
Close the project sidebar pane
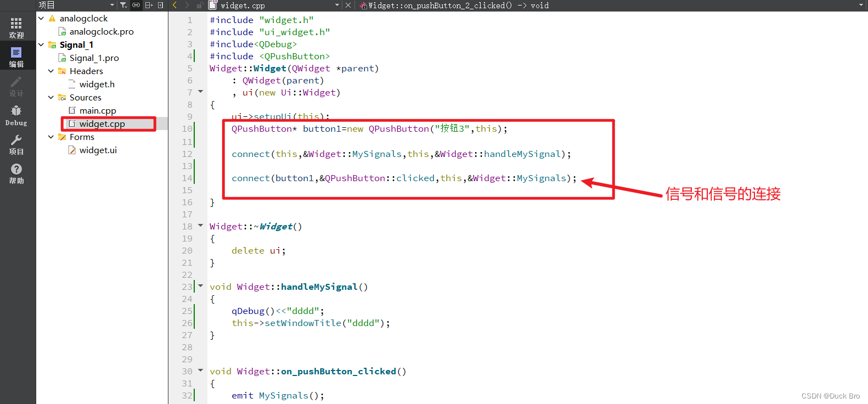[x=161, y=5]
